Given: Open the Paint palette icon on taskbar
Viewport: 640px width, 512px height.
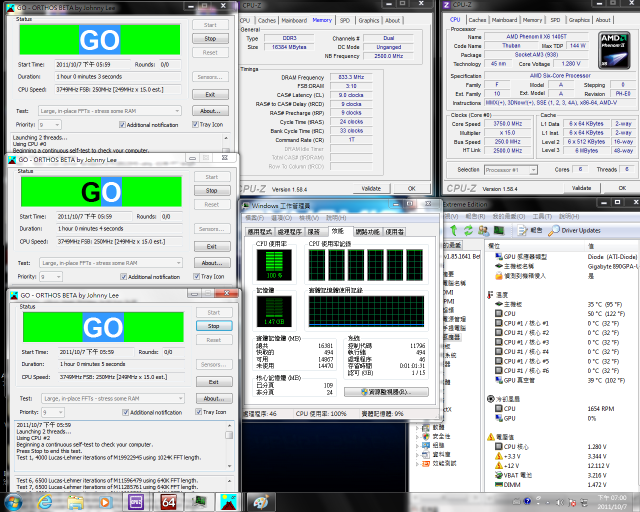Looking at the screenshot, I should [261, 502].
